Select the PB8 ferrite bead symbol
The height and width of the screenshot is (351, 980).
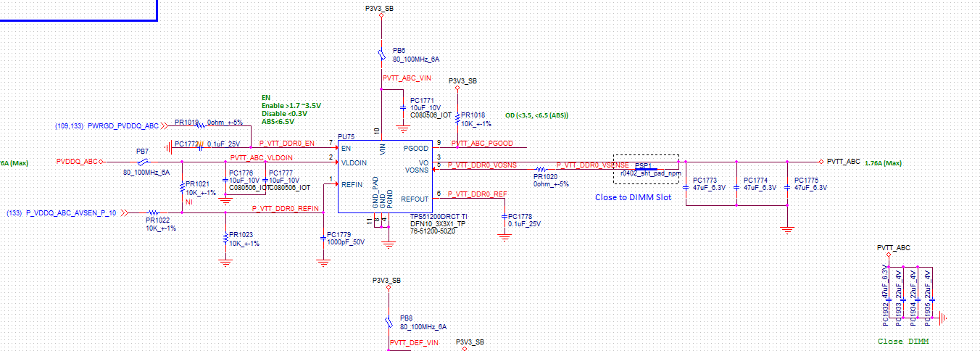389,321
